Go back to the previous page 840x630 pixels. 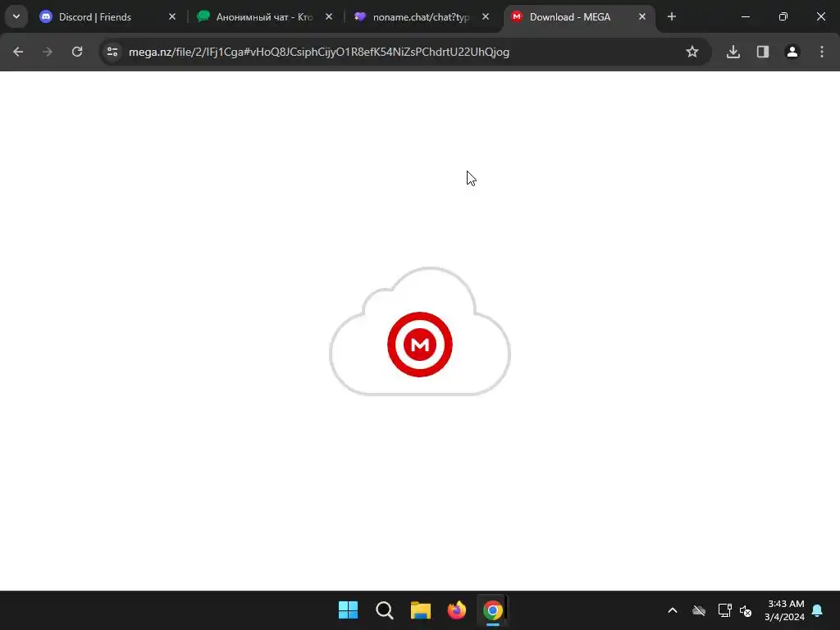(x=18, y=52)
